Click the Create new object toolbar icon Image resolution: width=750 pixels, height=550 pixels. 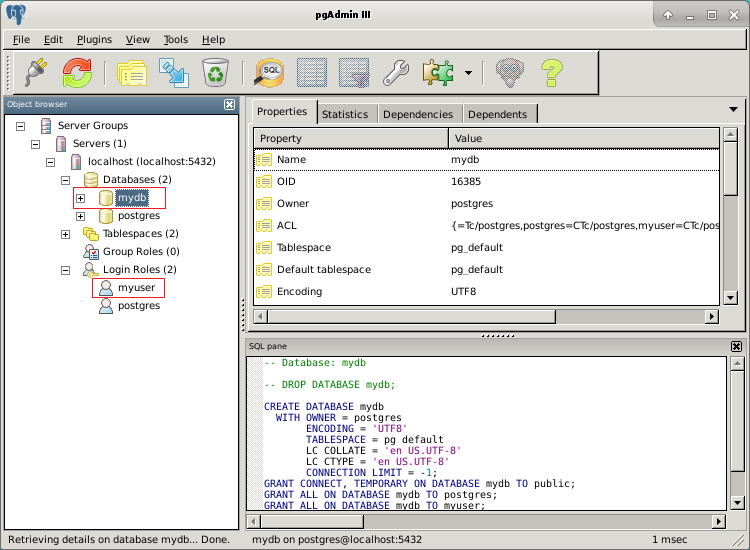(x=174, y=73)
